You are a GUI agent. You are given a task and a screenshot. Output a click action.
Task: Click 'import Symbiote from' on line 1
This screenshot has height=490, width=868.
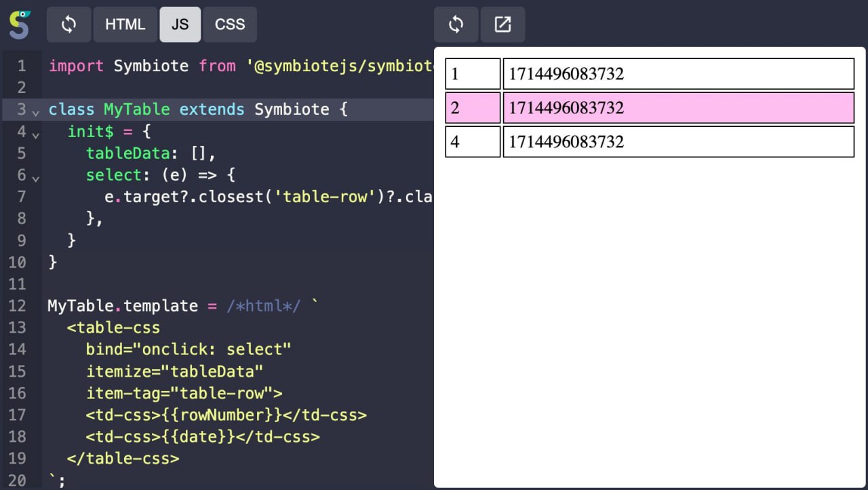pyautogui.click(x=142, y=66)
